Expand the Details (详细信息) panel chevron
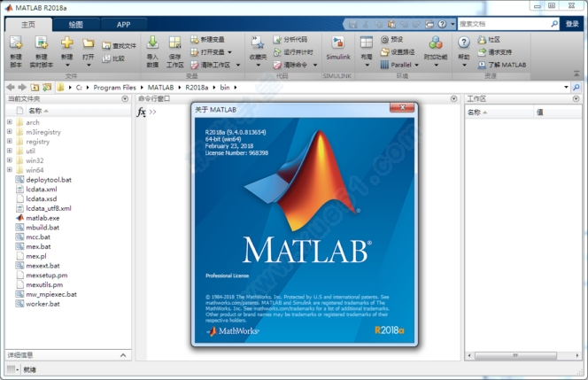The height and width of the screenshot is (380, 588). [x=123, y=355]
